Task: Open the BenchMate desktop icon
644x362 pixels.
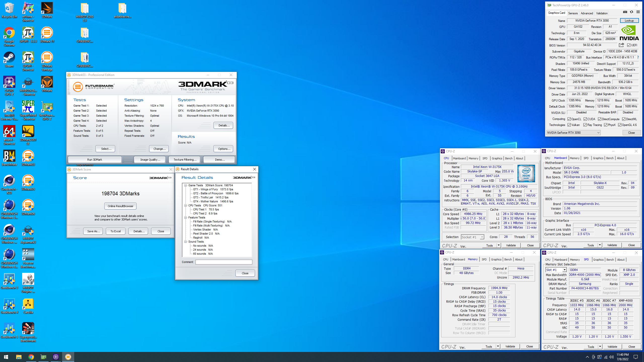Action: point(9,158)
